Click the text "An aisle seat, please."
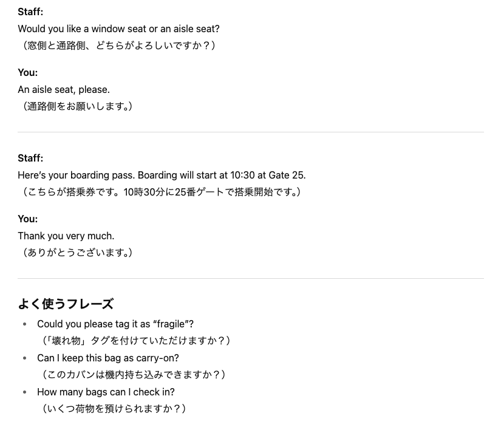Viewport: 504px width, 430px height. tap(64, 90)
